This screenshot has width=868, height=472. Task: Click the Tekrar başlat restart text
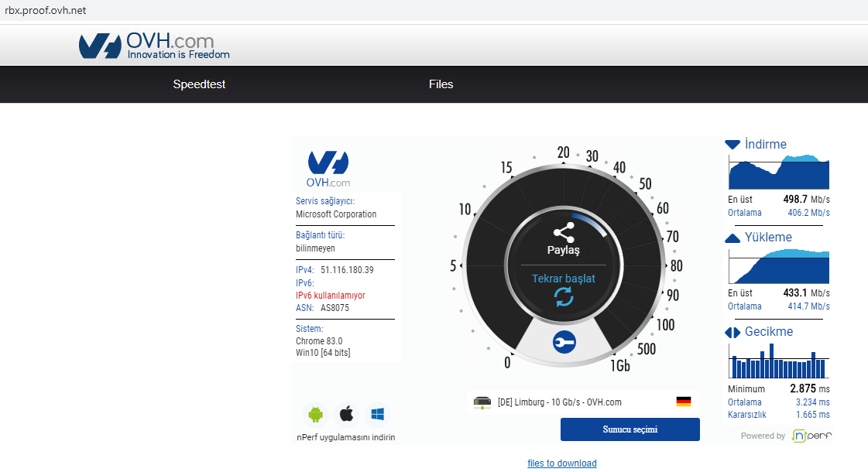pyautogui.click(x=564, y=279)
